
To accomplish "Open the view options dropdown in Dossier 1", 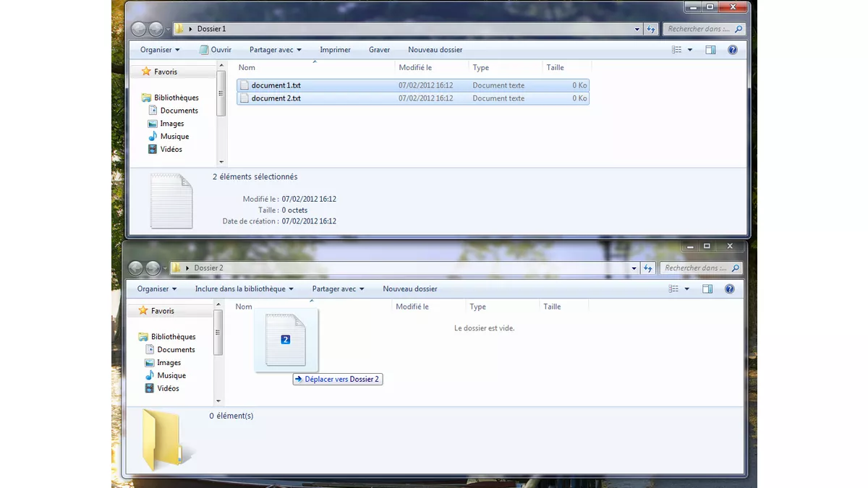I will pos(690,50).
